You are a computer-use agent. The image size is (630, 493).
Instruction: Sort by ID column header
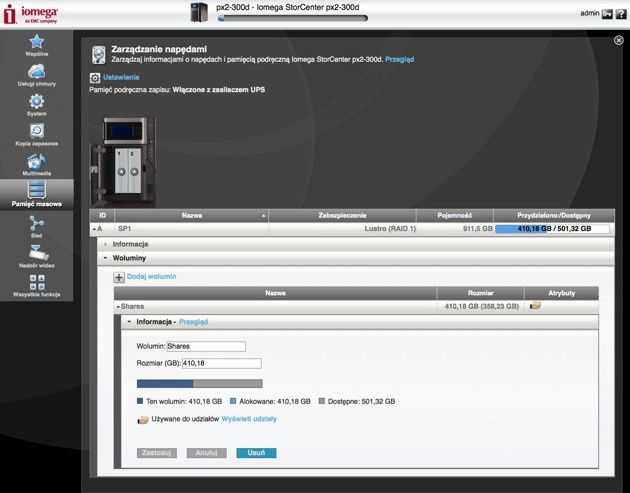102,215
